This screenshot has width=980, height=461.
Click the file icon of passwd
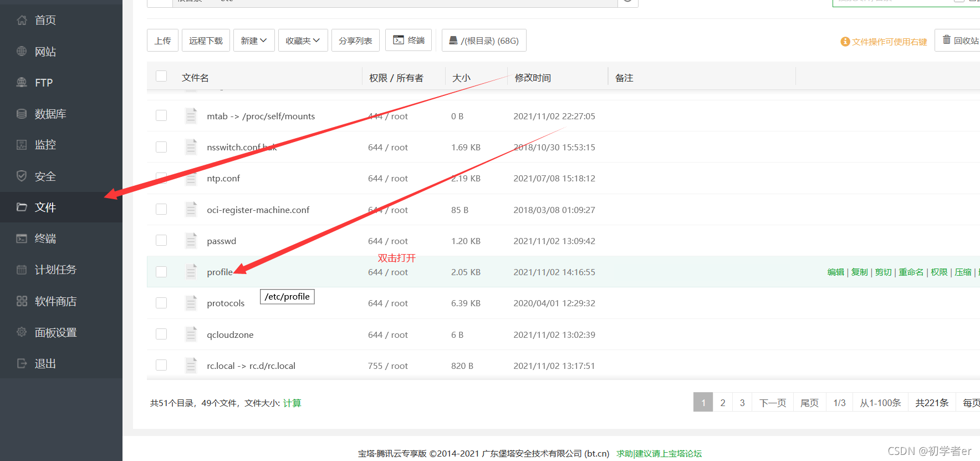[x=191, y=241]
